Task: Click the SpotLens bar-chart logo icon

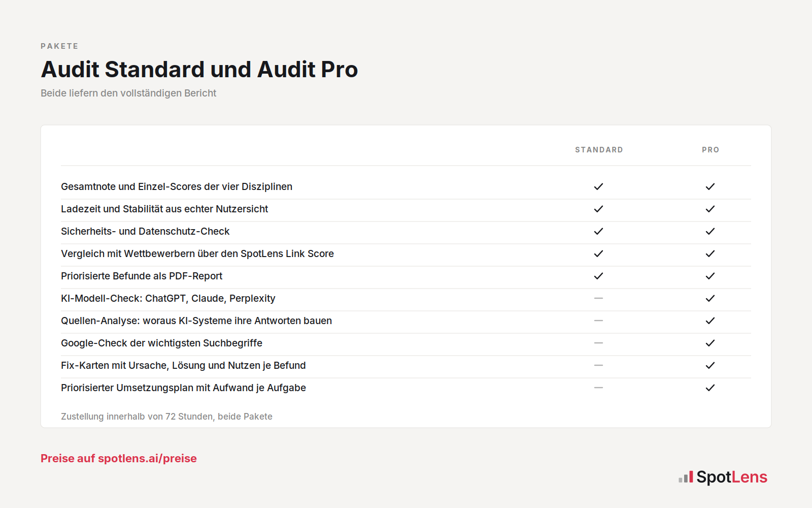Action: point(686,477)
